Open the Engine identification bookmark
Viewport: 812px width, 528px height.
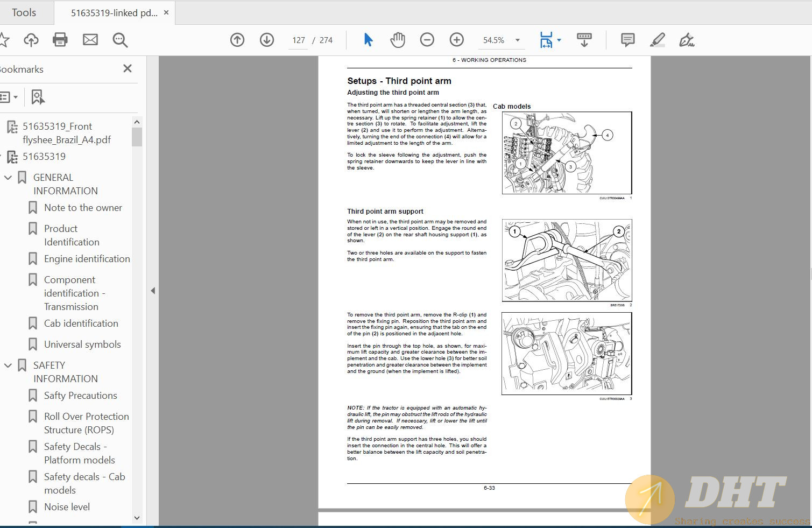tap(87, 259)
